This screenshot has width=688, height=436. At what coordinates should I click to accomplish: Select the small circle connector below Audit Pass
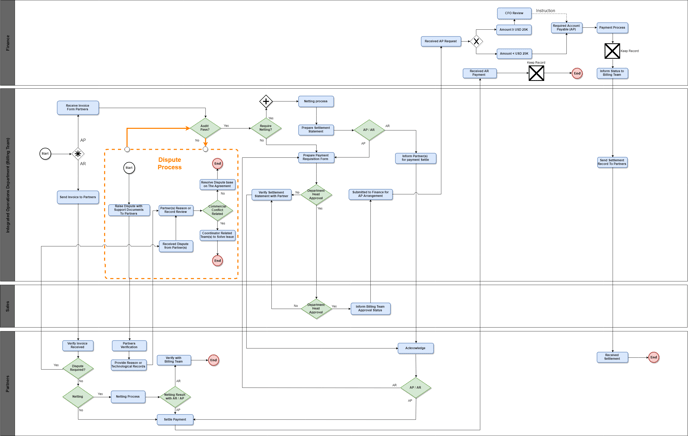pyautogui.click(x=205, y=150)
